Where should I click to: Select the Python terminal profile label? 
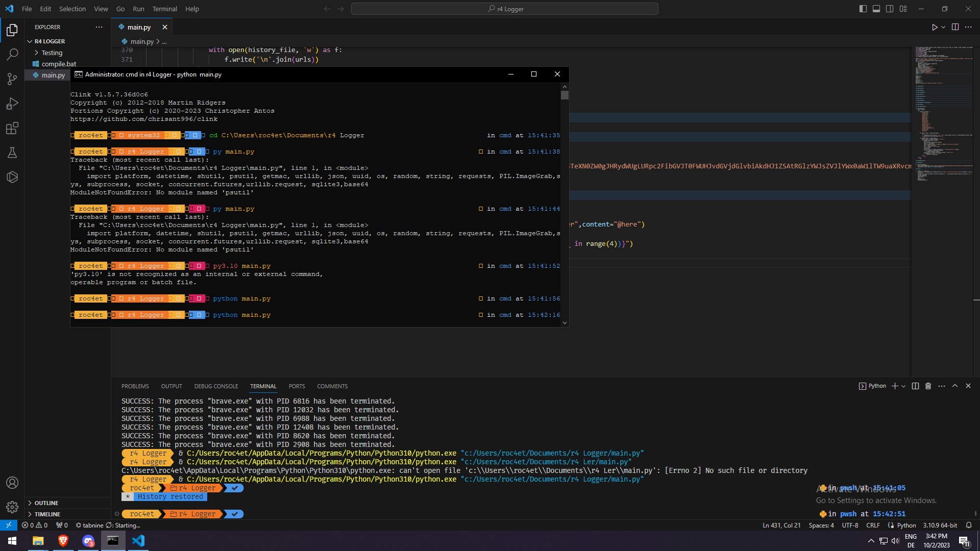coord(872,386)
